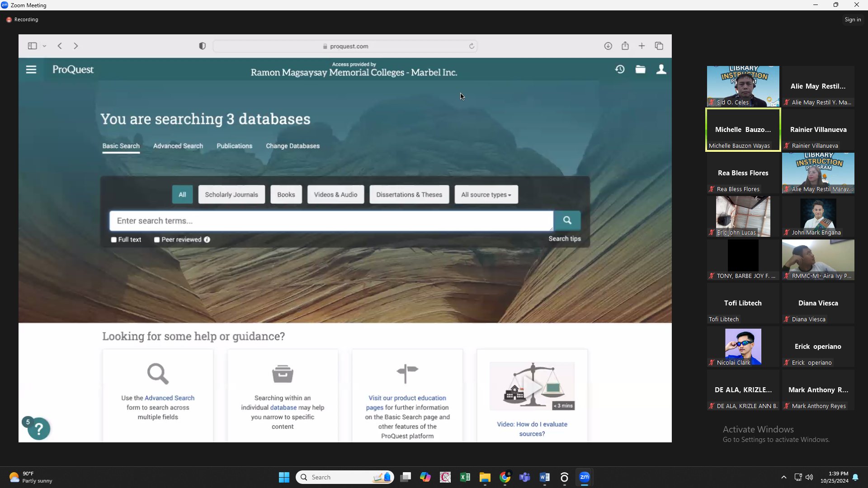The image size is (868, 488).
Task: Click the magnifier search submit button
Action: (x=567, y=221)
